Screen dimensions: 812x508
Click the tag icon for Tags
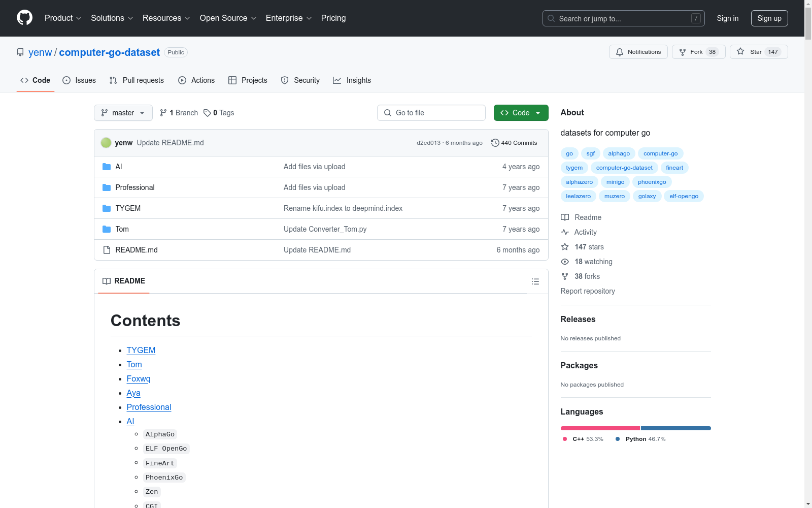point(207,113)
